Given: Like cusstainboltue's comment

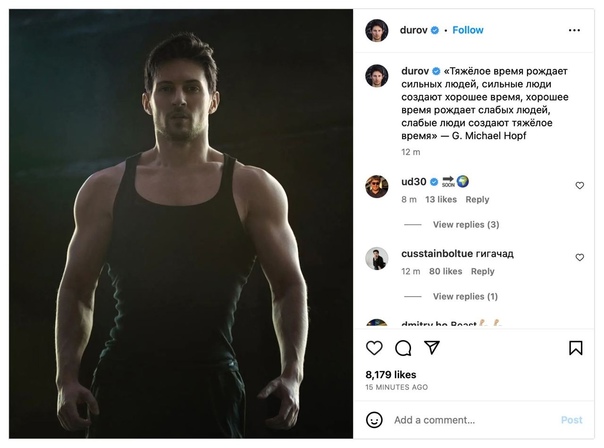Looking at the screenshot, I should [x=579, y=258].
